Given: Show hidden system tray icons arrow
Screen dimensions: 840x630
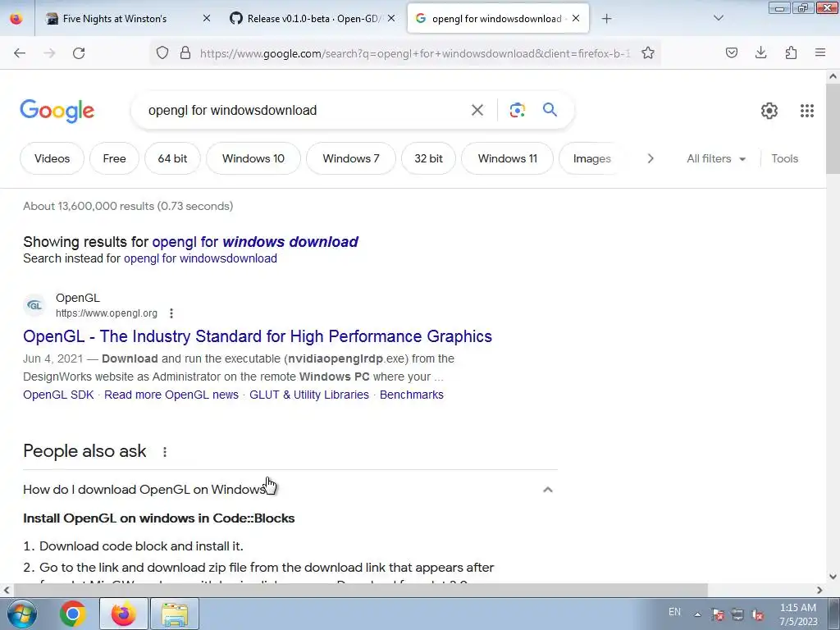Looking at the screenshot, I should tap(697, 614).
